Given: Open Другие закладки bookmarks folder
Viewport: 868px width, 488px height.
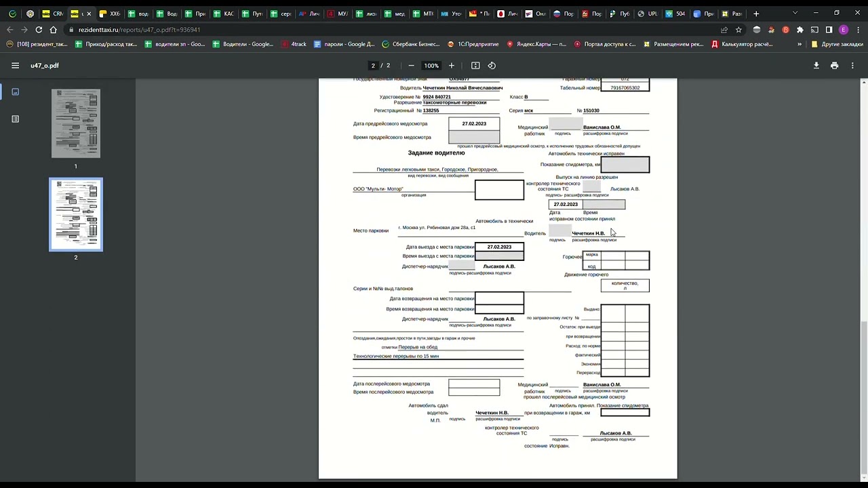Looking at the screenshot, I should pyautogui.click(x=837, y=44).
